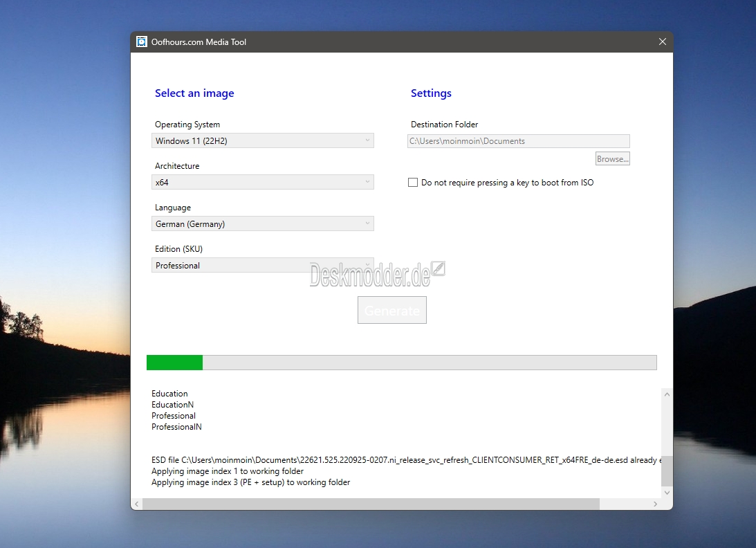This screenshot has height=548, width=756.
Task: Click the 'Language' label
Action: [x=173, y=208]
